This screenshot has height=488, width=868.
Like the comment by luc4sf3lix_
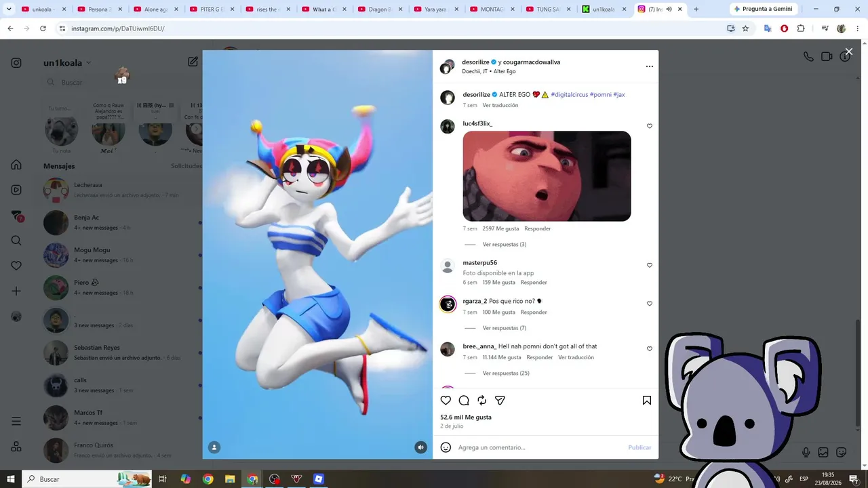coord(650,126)
